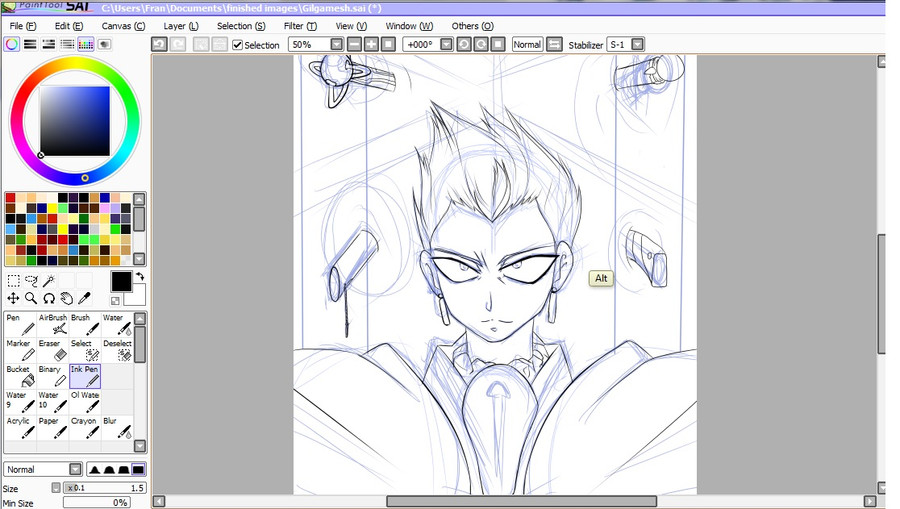Select the Brush tool
This screenshot has height=509, width=900.
pyautogui.click(x=85, y=324)
